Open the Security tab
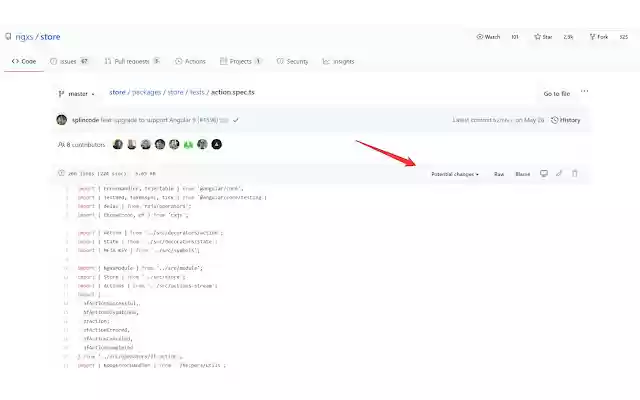The image size is (640, 400). coord(292,61)
